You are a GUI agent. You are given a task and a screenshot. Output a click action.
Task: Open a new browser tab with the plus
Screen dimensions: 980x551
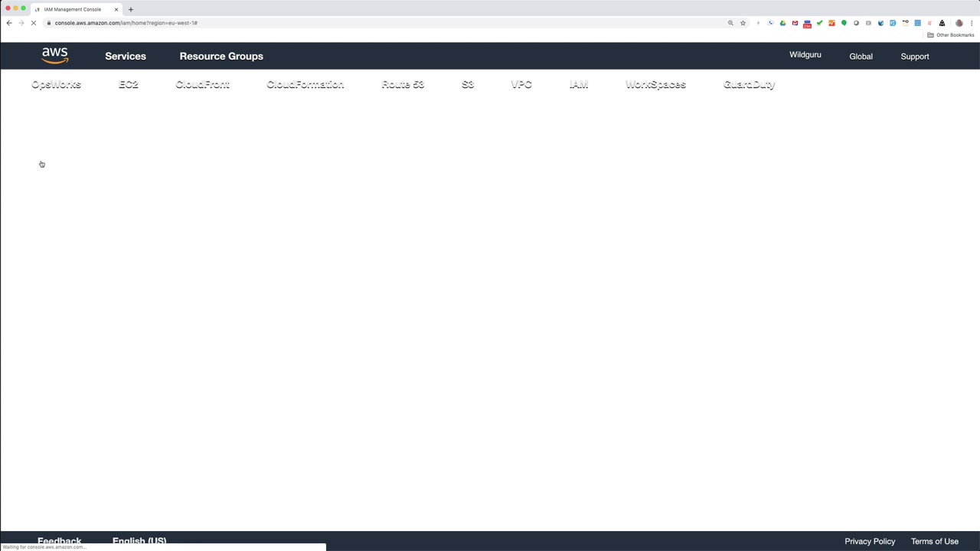[131, 9]
